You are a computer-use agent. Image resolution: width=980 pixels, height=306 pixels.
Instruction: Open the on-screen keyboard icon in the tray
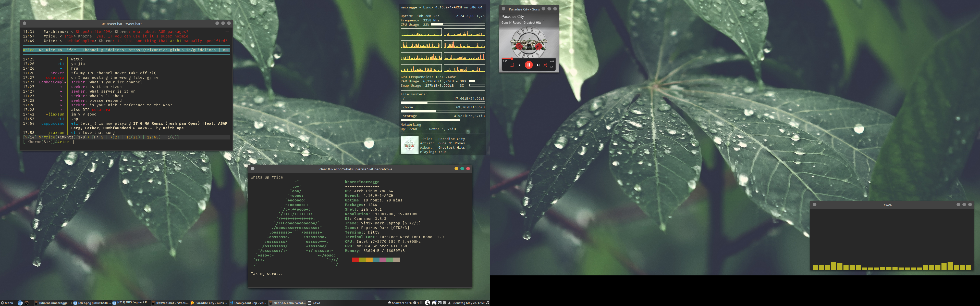[440, 303]
